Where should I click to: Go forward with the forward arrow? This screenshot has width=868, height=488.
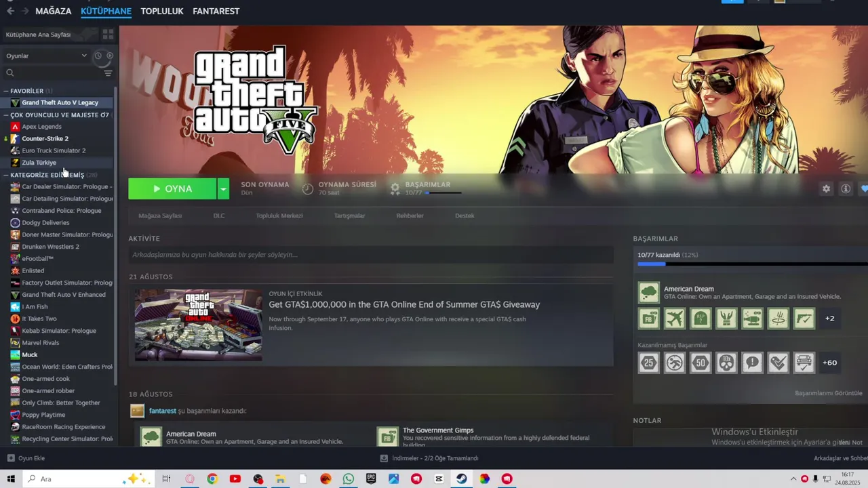point(25,11)
